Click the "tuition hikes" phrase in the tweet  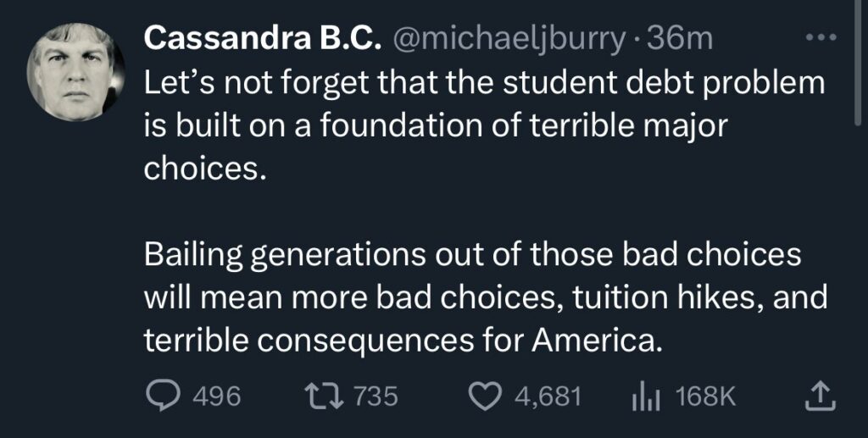coord(635,297)
